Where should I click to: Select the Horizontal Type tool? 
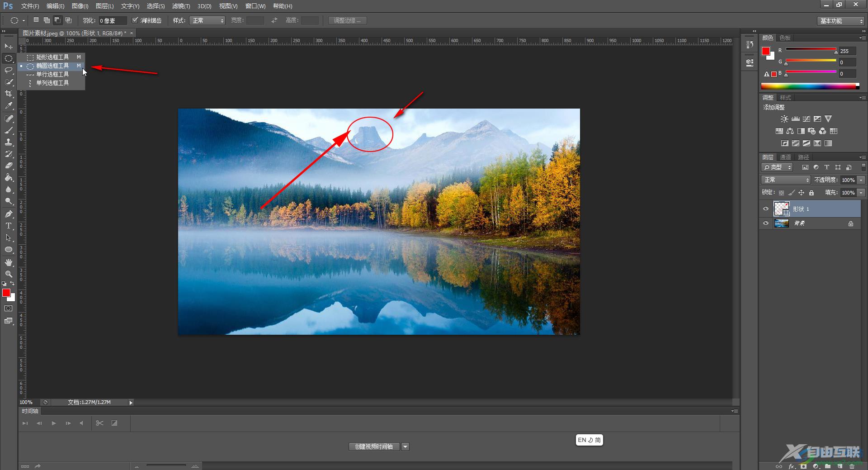[x=9, y=226]
